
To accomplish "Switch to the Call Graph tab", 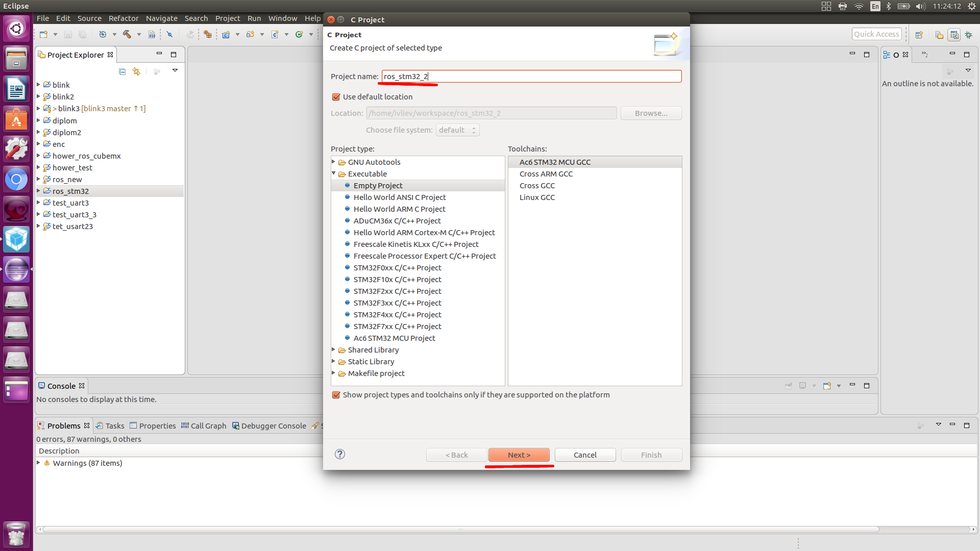I will click(x=204, y=425).
